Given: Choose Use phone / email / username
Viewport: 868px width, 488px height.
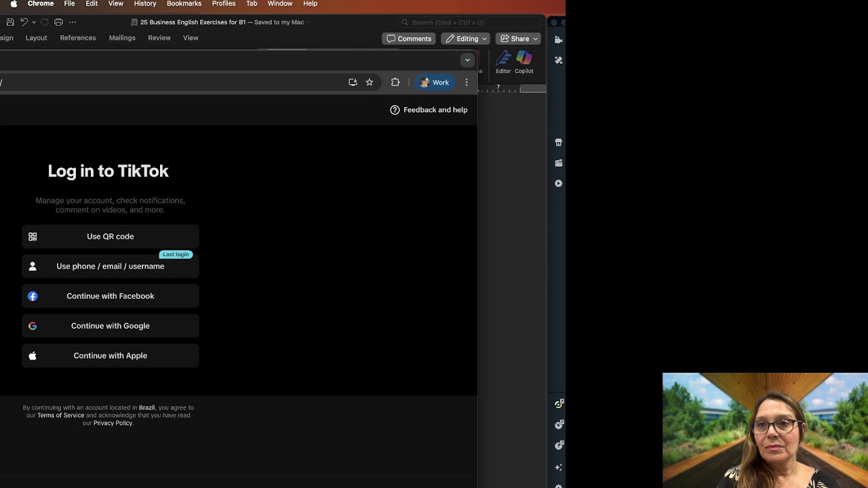Looking at the screenshot, I should pyautogui.click(x=111, y=266).
